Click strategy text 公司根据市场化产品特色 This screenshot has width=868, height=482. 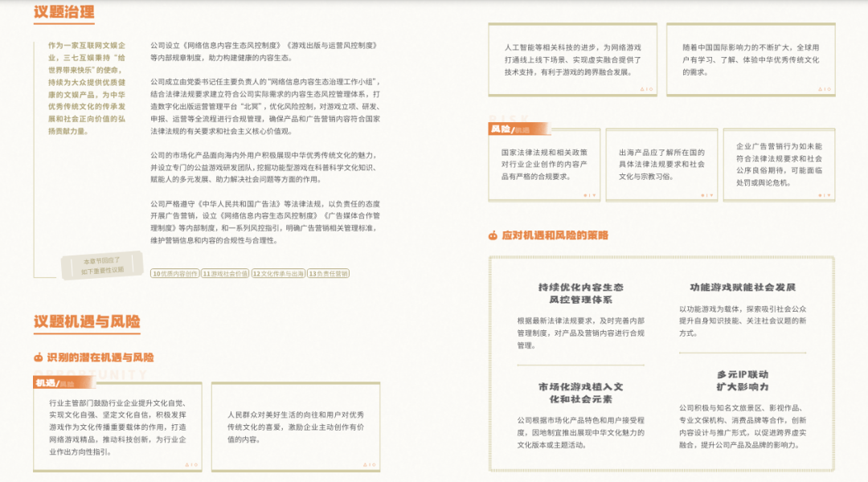(x=581, y=433)
